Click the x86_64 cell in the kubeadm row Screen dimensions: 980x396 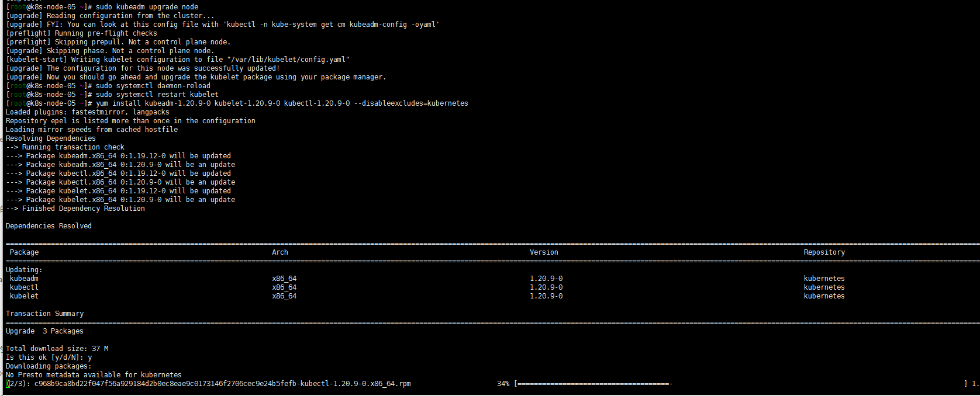coord(284,279)
